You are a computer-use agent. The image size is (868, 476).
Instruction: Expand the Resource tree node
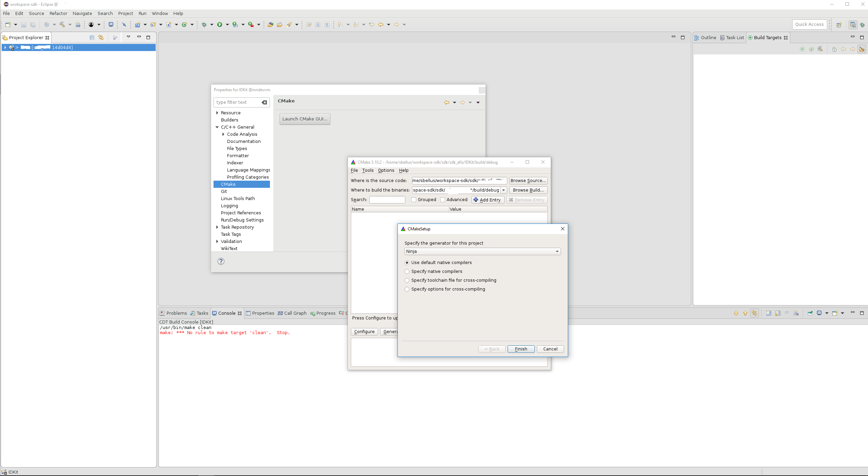pos(217,113)
